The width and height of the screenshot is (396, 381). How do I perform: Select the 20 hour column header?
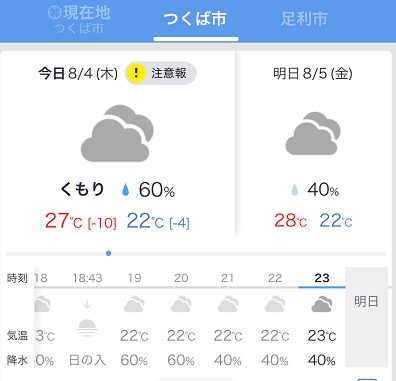[x=181, y=278]
